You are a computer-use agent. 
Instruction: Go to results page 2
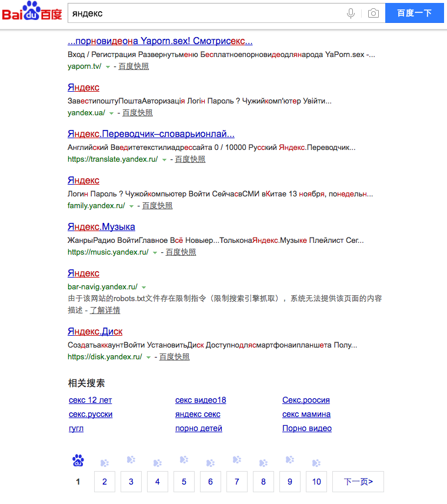point(105,482)
